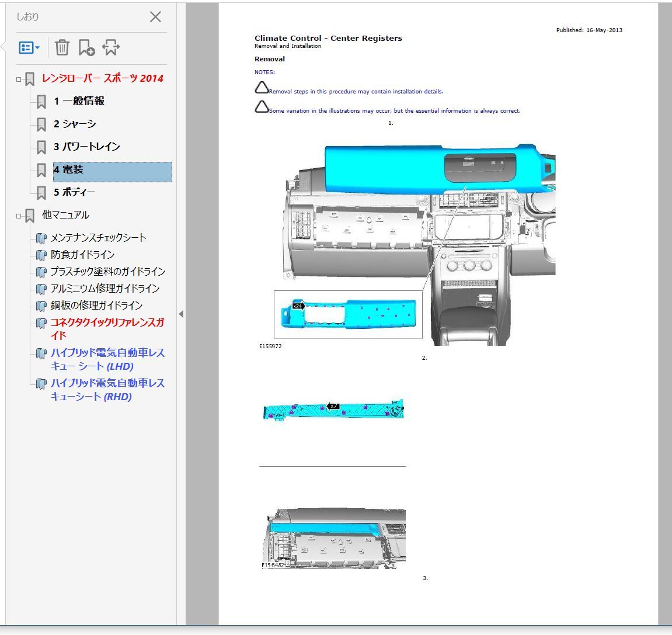Image resolution: width=672 pixels, height=635 pixels.
Task: Click bookmark icon beside レンジローバー スポーツ 2014
Action: tap(30, 79)
